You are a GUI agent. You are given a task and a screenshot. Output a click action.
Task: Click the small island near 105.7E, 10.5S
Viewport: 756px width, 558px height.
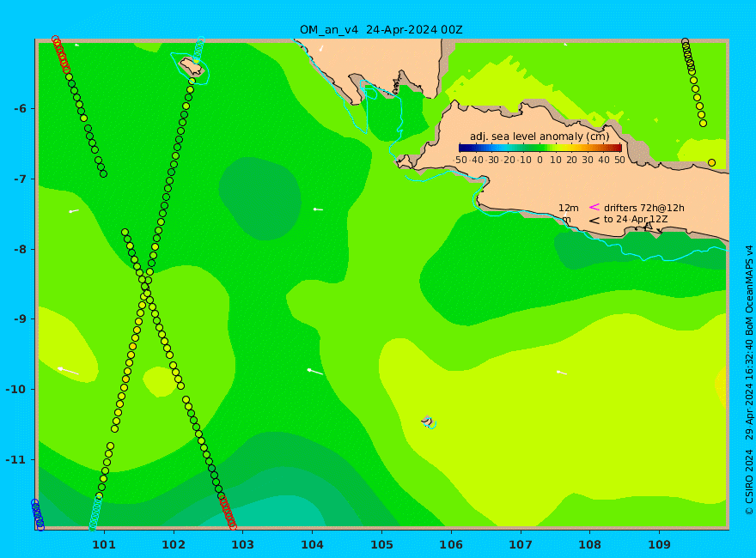pos(428,422)
